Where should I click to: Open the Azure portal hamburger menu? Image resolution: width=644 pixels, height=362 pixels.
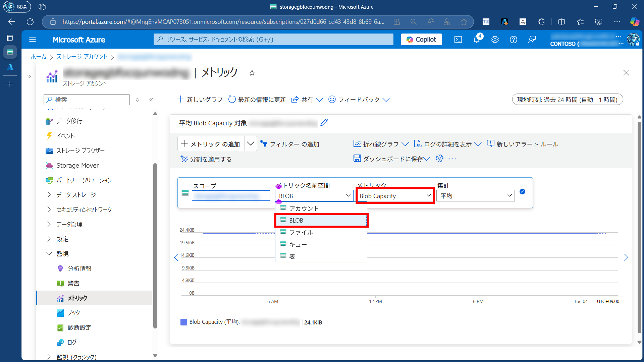click(x=33, y=40)
